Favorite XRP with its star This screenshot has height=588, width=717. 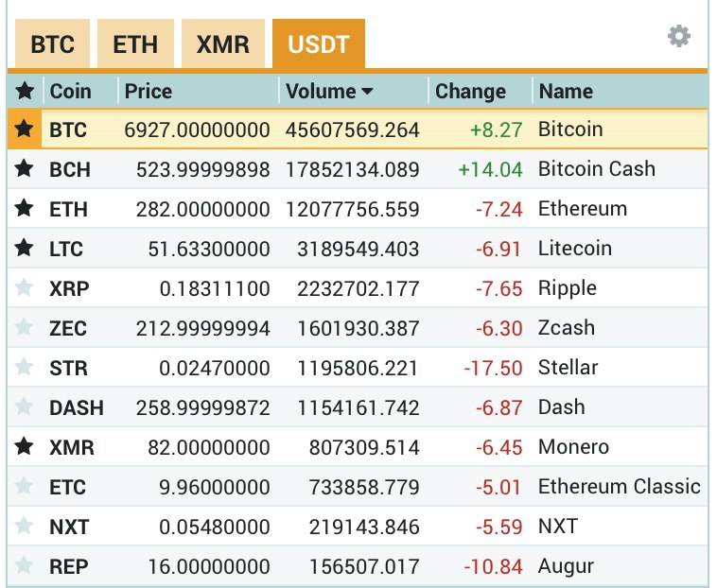pyautogui.click(x=24, y=287)
